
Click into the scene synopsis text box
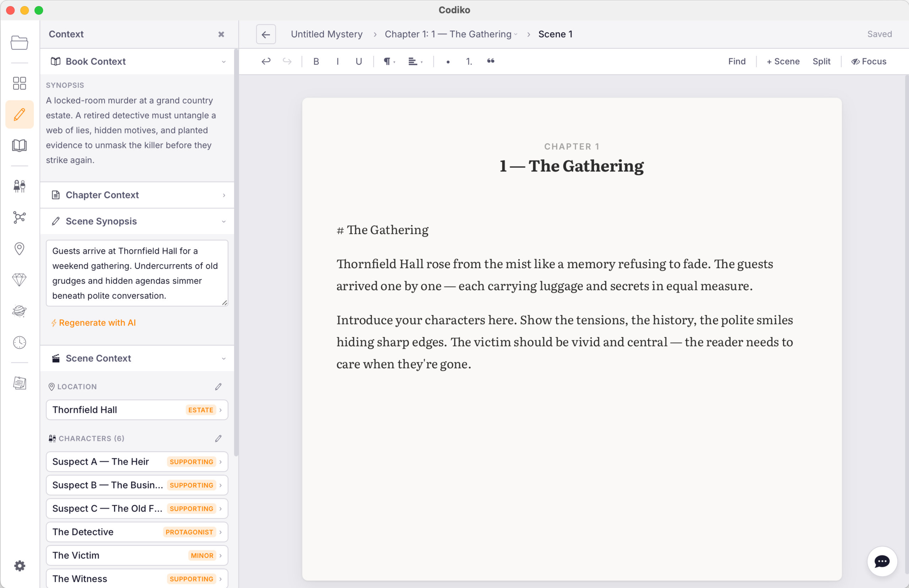137,273
